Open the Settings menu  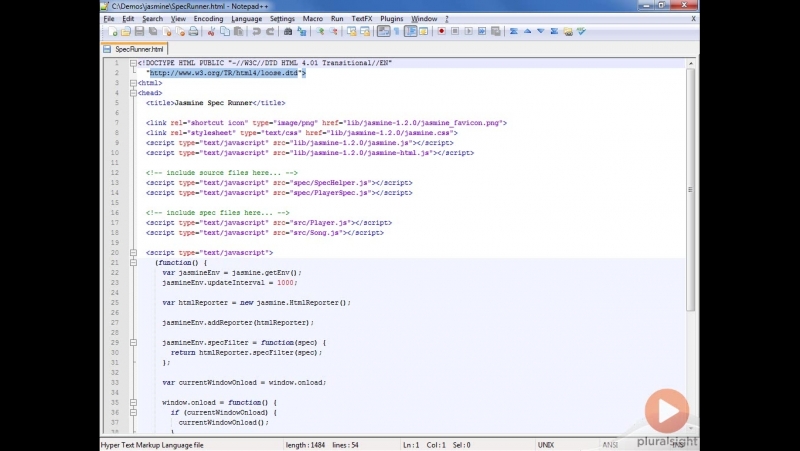pos(282,19)
